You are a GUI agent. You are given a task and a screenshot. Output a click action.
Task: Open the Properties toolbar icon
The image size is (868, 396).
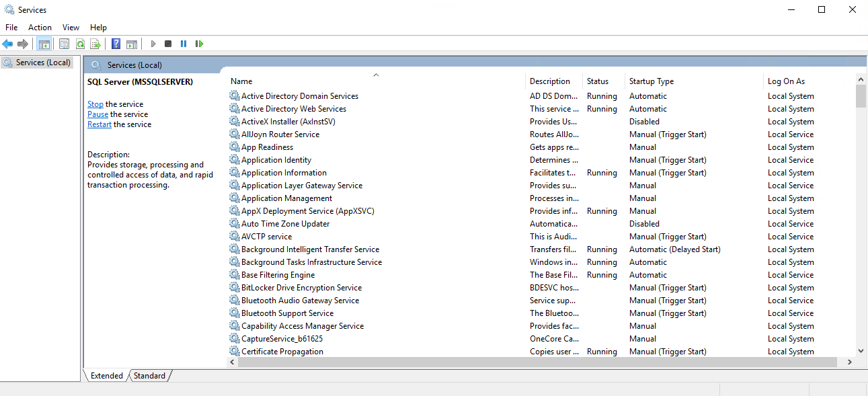pyautogui.click(x=64, y=44)
